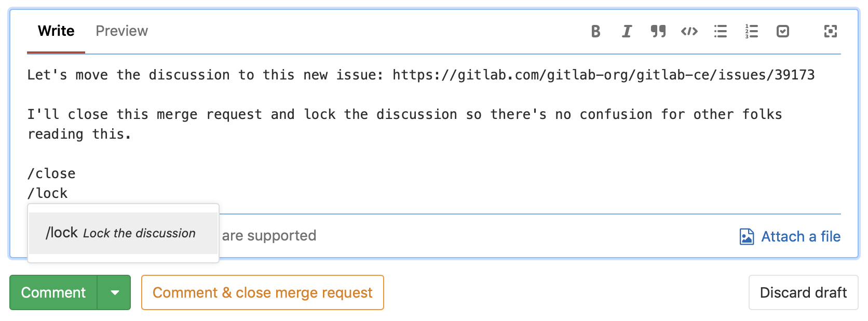The image size is (868, 321).
Task: Submit with the green Comment button
Action: 53,292
